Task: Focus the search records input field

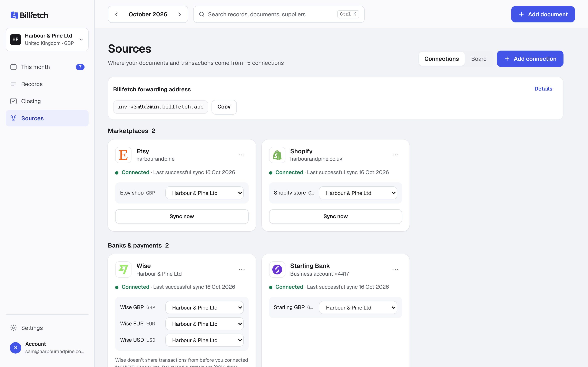Action: pyautogui.click(x=279, y=14)
